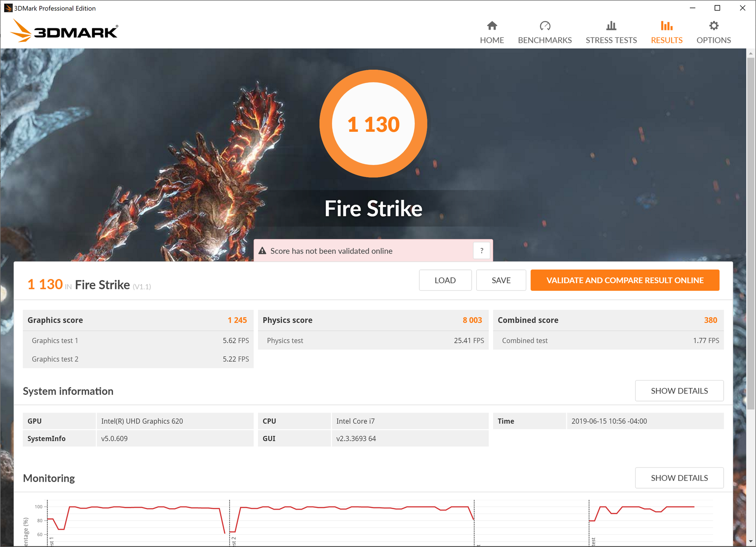This screenshot has height=547, width=756.
Task: Click the 3DMark logo
Action: pyautogui.click(x=64, y=31)
